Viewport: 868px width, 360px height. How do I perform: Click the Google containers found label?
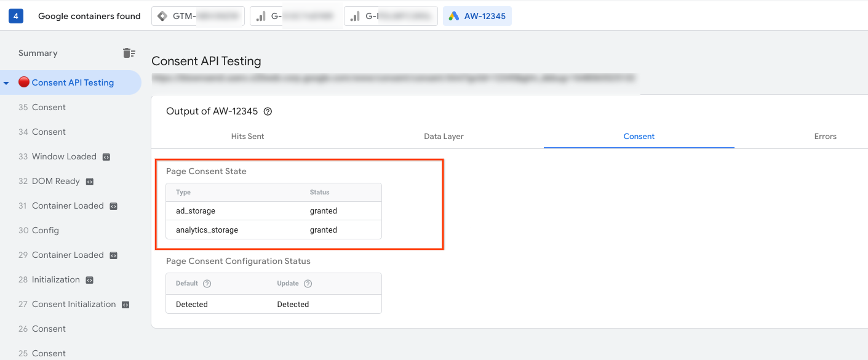tap(89, 16)
